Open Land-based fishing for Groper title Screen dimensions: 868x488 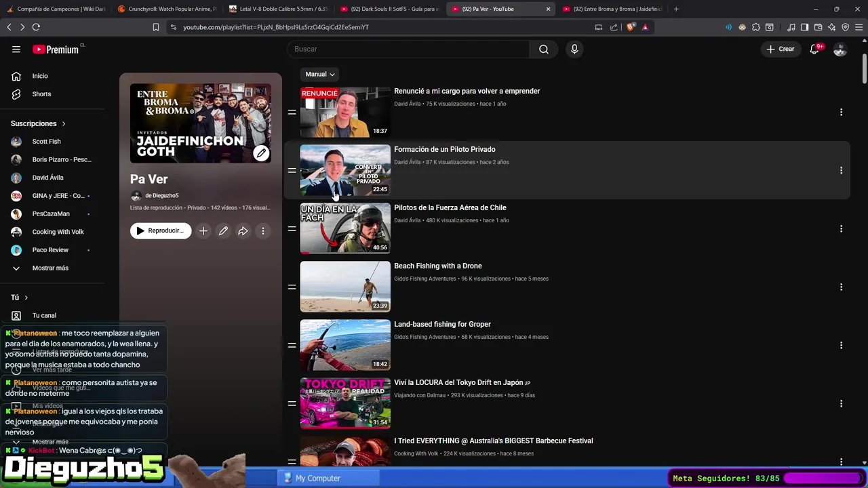tap(442, 325)
